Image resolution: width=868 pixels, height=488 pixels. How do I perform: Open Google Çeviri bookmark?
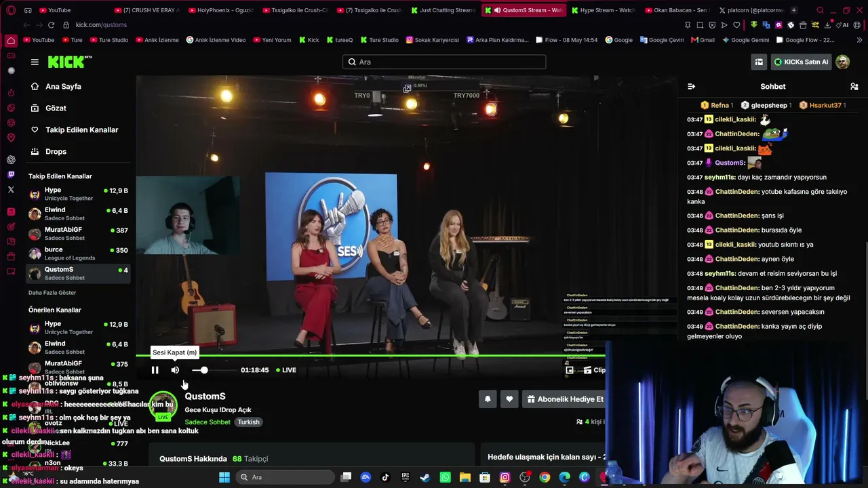[x=661, y=40]
